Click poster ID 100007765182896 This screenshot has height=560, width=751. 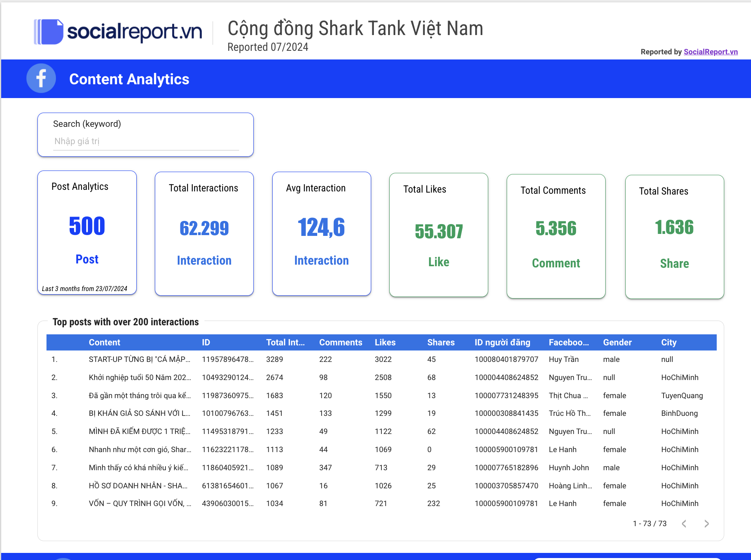point(506,467)
